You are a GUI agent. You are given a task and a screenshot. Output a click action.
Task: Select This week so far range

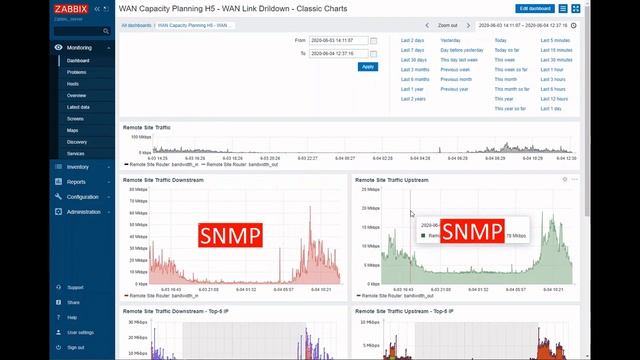[x=511, y=70]
